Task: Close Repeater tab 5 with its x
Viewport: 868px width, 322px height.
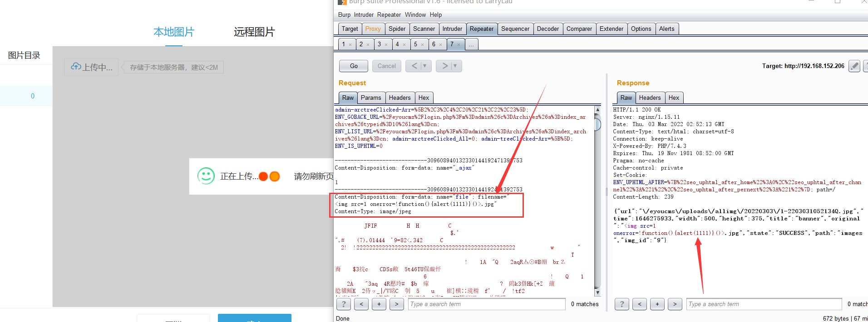Action: click(422, 44)
